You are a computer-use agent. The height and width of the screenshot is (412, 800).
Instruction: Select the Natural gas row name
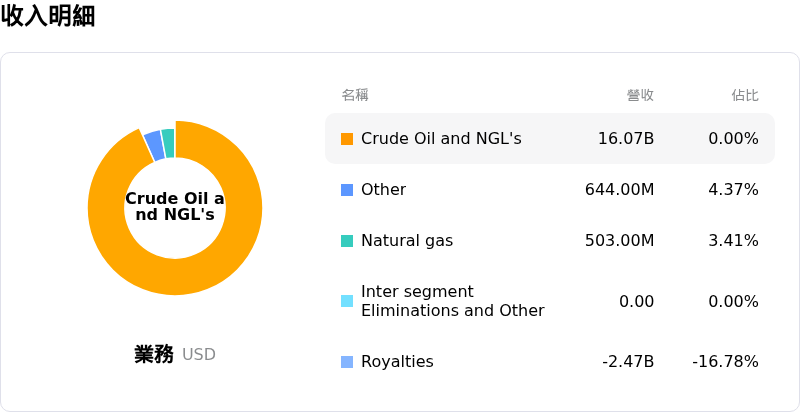coord(407,241)
